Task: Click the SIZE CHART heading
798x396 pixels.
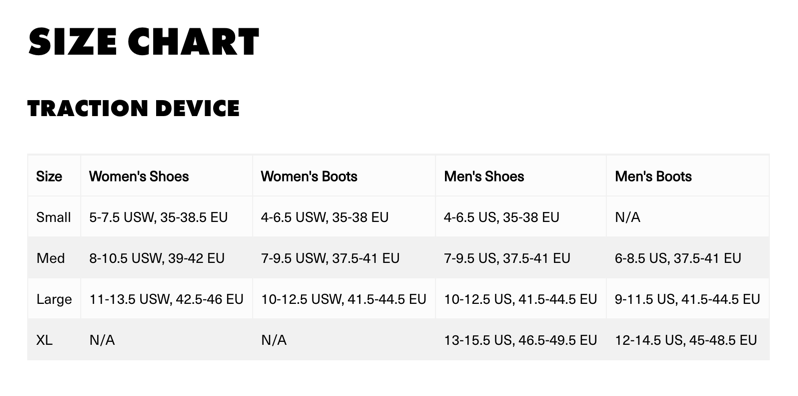Action: (x=144, y=42)
